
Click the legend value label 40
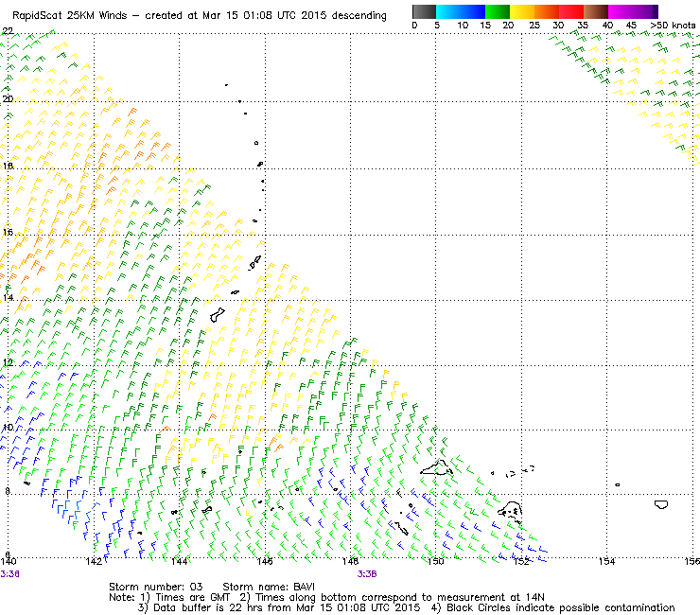pos(607,26)
